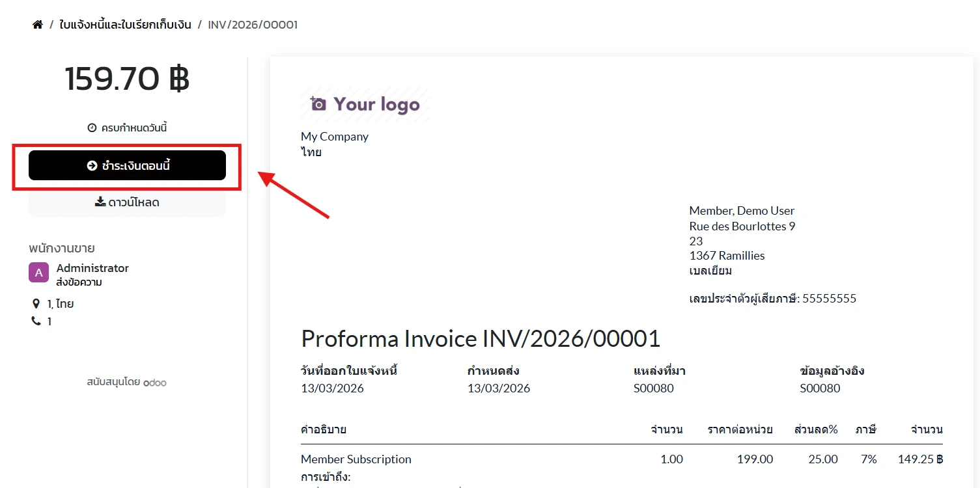Image resolution: width=980 pixels, height=488 pixels.
Task: Click the location pin icon by 1, ไทย
Action: [36, 304]
